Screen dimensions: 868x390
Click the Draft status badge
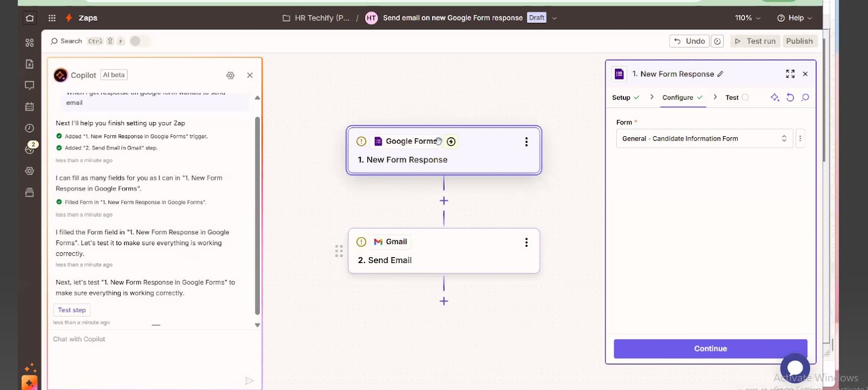click(x=537, y=18)
